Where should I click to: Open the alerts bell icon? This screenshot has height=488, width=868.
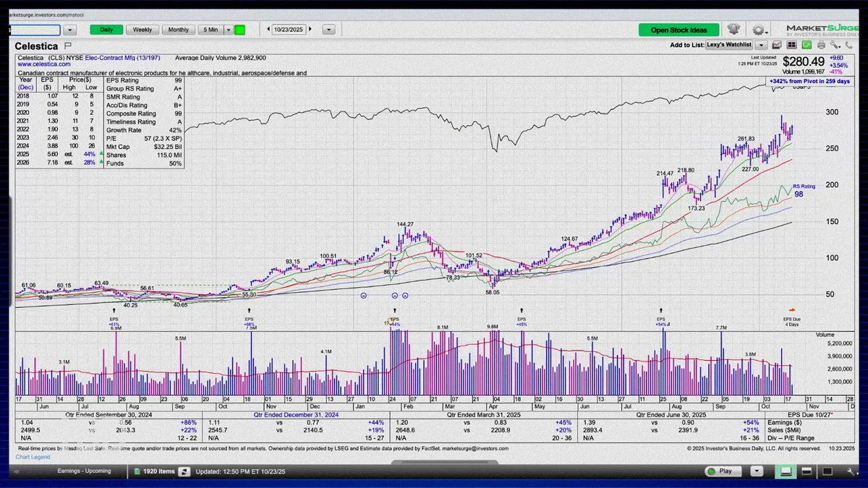pos(734,30)
